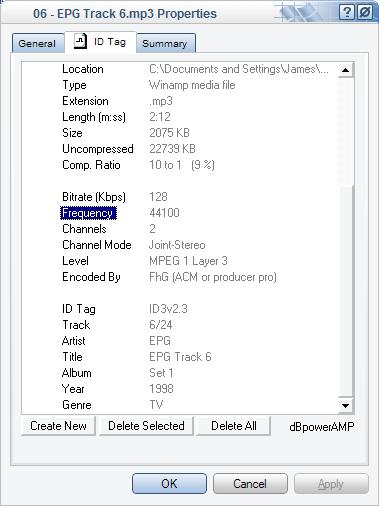Image resolution: width=379 pixels, height=506 pixels.
Task: Select the Album value Set 1
Action: (161, 373)
